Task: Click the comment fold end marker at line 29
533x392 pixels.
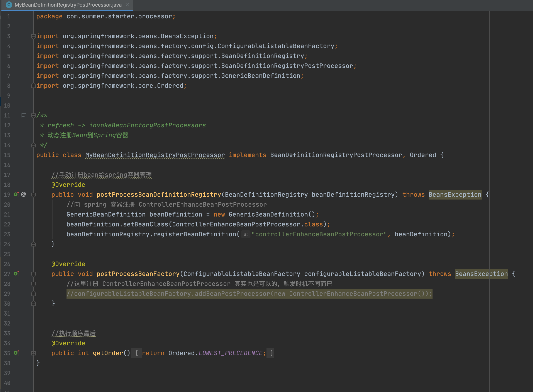Action: [x=33, y=294]
